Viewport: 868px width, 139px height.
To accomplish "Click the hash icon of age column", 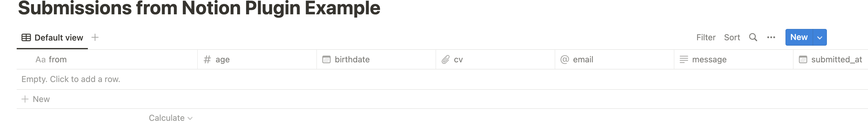I will (207, 60).
